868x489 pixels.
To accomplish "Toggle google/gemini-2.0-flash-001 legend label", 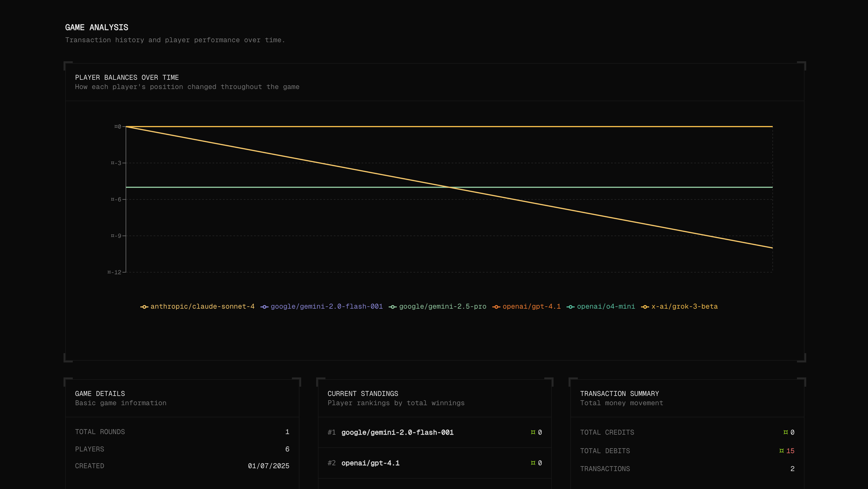I will click(x=327, y=307).
